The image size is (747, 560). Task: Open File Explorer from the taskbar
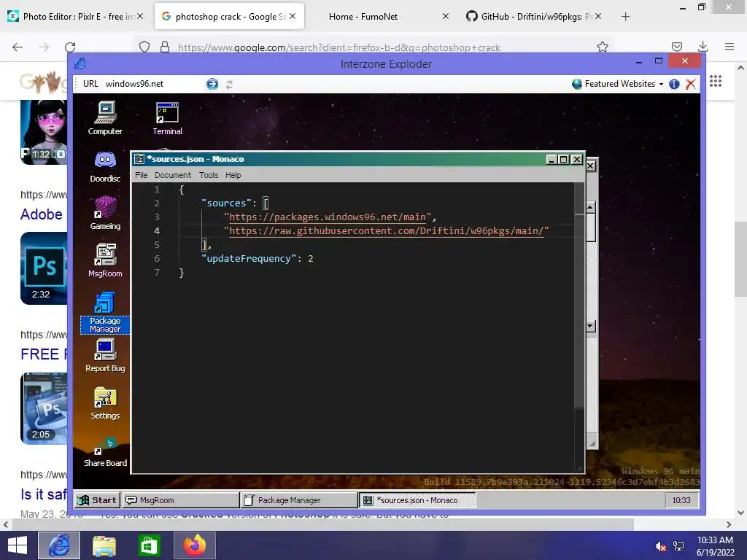tap(104, 545)
